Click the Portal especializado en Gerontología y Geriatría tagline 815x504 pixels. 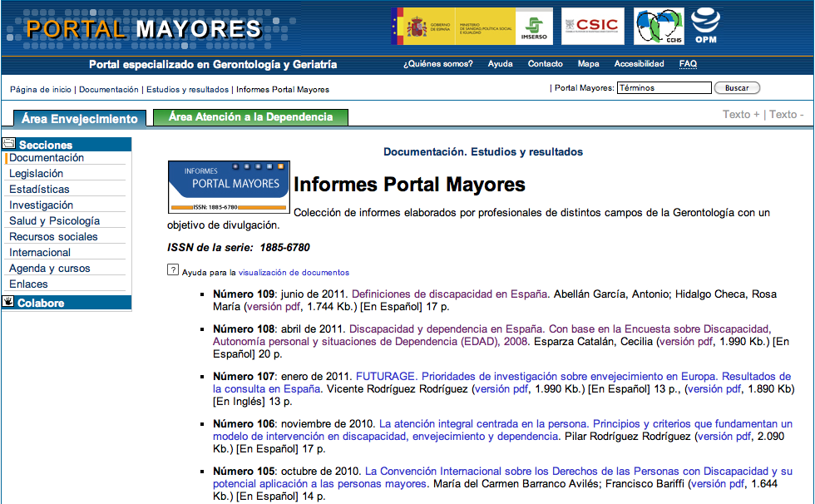coord(213,64)
